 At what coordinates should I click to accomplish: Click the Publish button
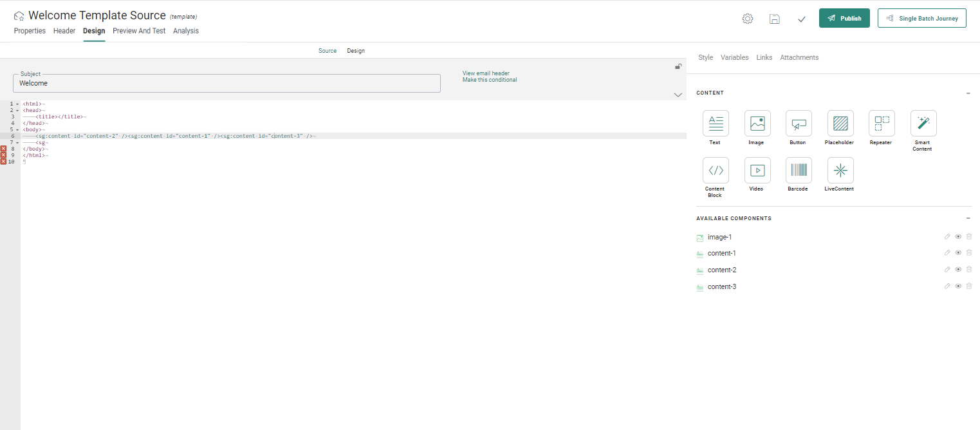pyautogui.click(x=844, y=18)
